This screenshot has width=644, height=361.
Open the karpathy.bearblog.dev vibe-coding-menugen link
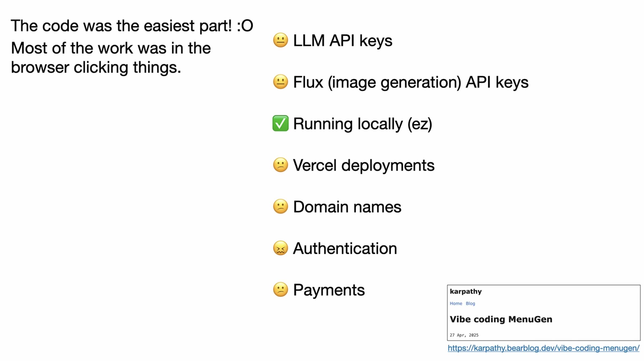543,348
